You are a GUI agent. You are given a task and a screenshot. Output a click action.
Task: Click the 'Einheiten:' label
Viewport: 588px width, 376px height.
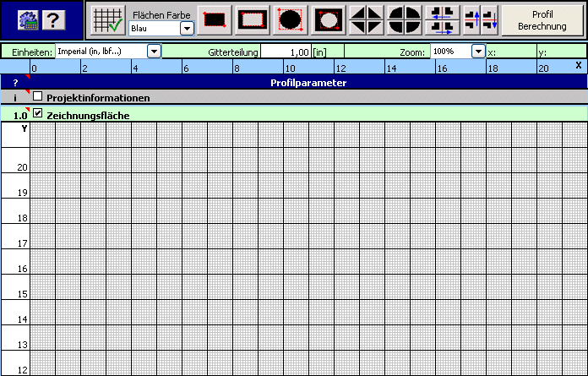(x=32, y=52)
